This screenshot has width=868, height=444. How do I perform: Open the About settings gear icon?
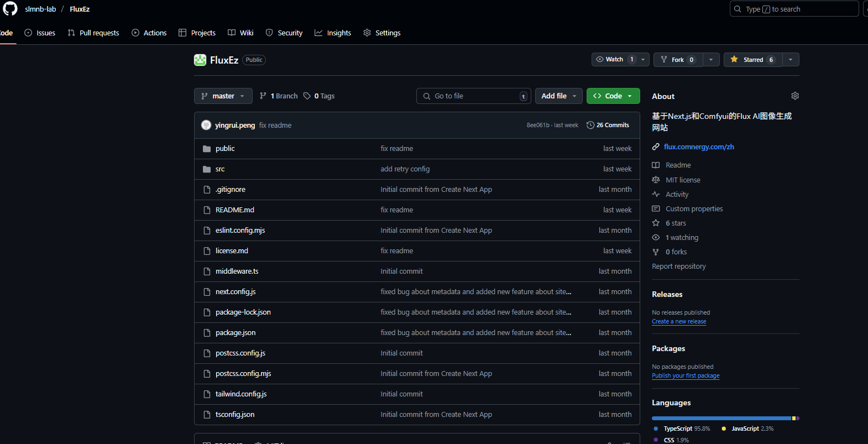pyautogui.click(x=794, y=96)
